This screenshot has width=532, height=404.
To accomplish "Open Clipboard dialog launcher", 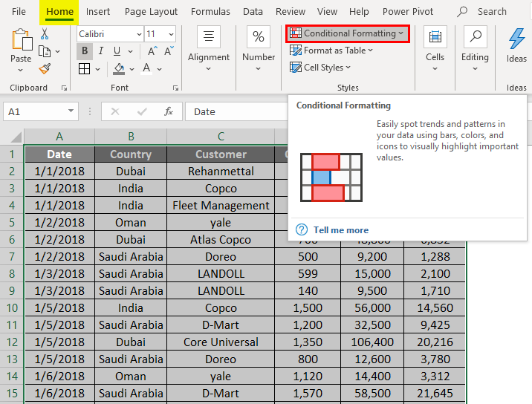I will [64, 88].
